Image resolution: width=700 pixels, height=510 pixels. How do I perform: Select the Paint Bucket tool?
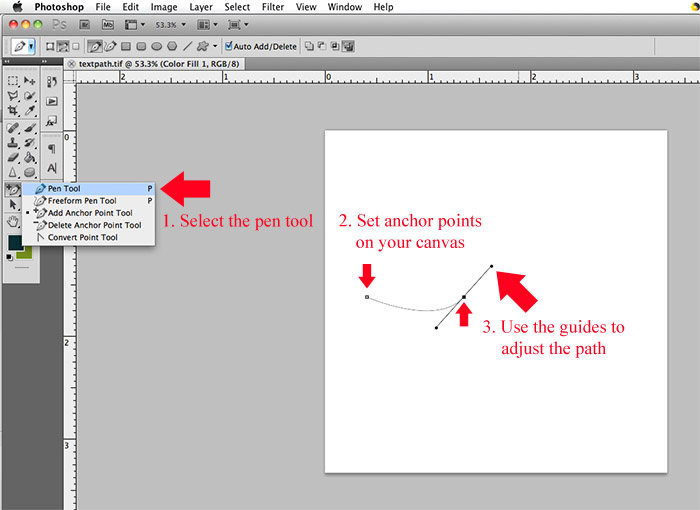(x=29, y=157)
